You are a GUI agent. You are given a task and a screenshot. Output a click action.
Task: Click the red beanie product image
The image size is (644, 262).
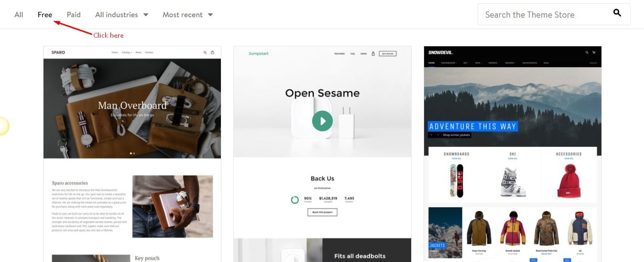[569, 181]
